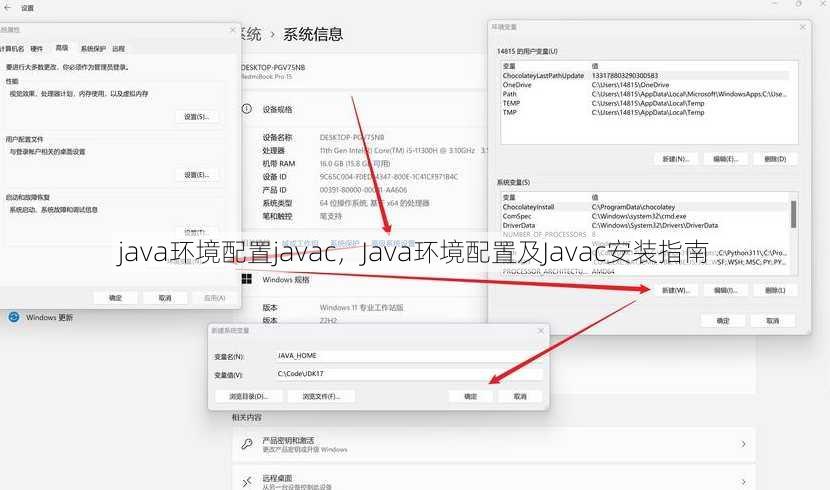Select the NUMBER_OF_PROCESSORS system variable row

click(645, 234)
